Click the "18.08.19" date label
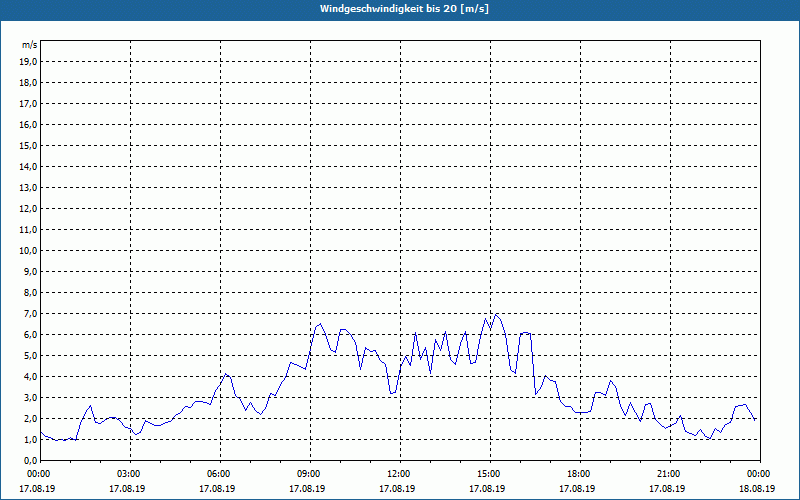This screenshot has width=800, height=500. (757, 489)
